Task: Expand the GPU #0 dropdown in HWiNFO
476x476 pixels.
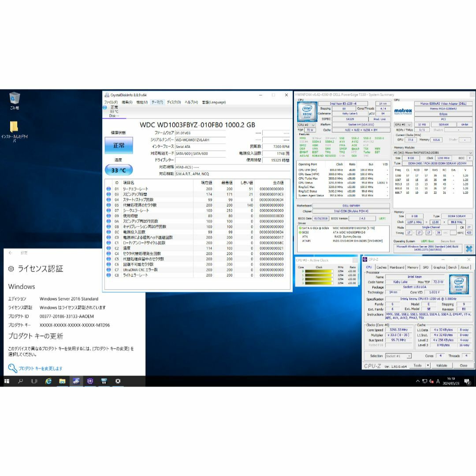Action: (403, 125)
